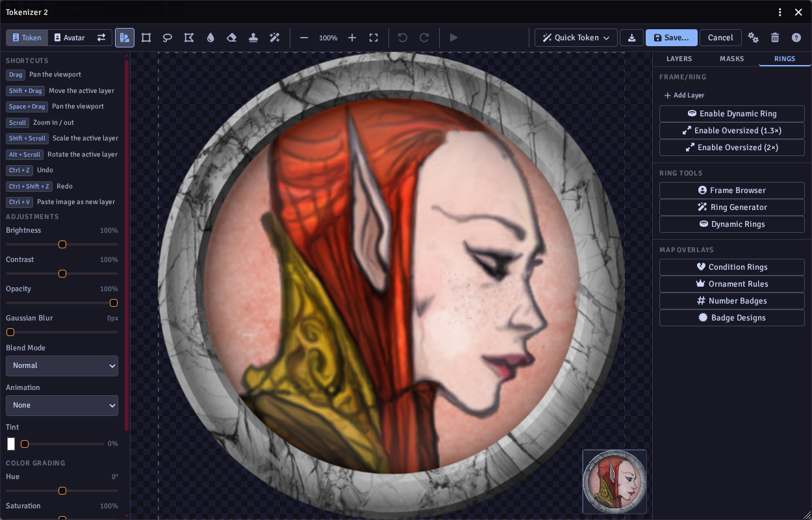
Task: Open Condition Rings overlay
Action: coord(732,267)
